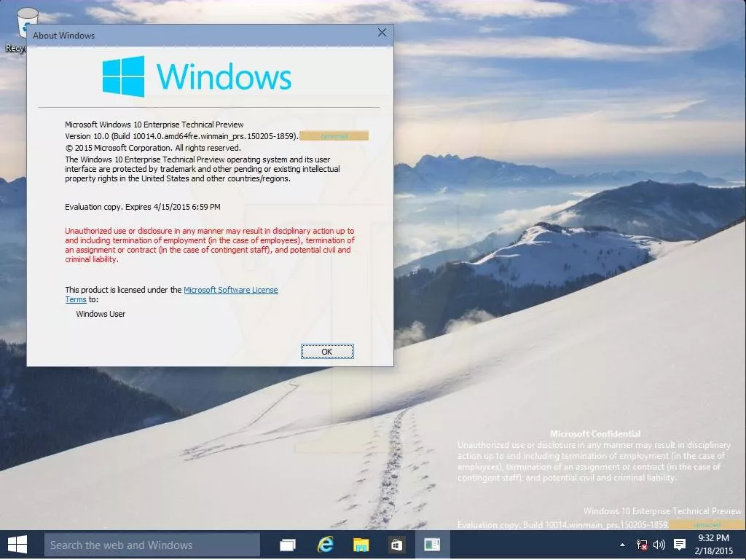Click the red 'Unauthorized use or disclosure' warning
This screenshot has height=560, width=746.
coord(210,245)
